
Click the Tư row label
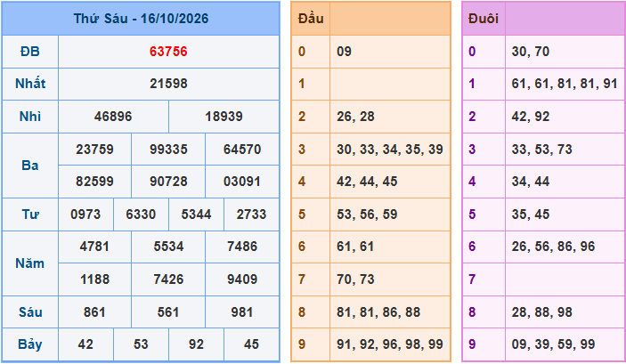point(30,214)
